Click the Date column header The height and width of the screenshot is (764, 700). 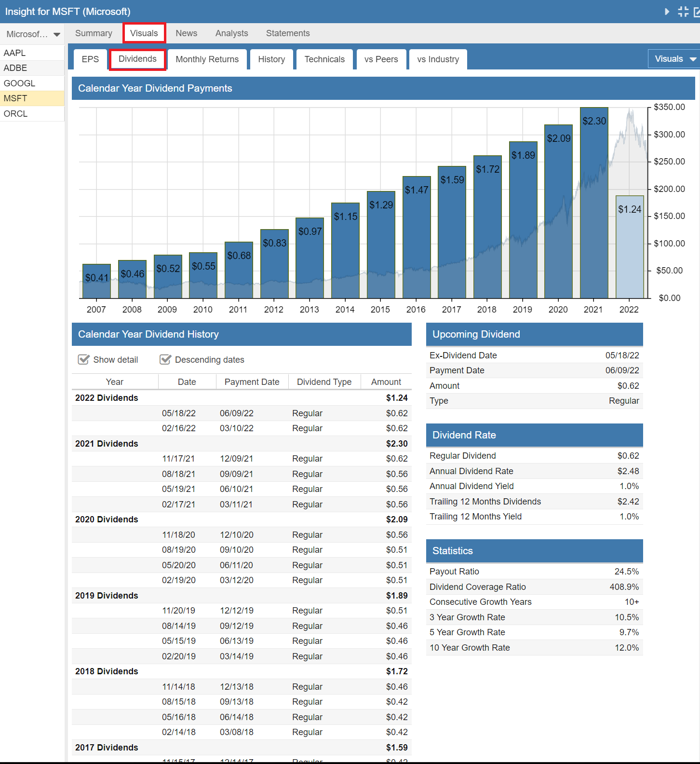[x=187, y=382]
